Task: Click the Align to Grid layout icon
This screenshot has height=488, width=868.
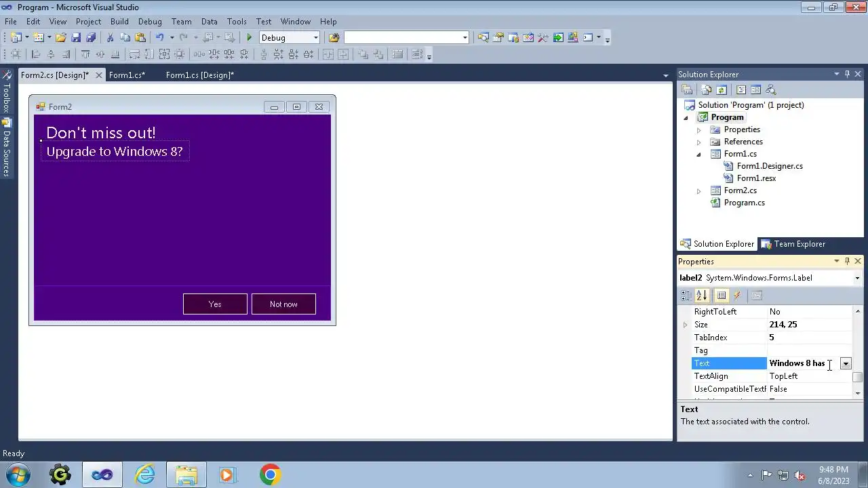Action: pyautogui.click(x=16, y=55)
